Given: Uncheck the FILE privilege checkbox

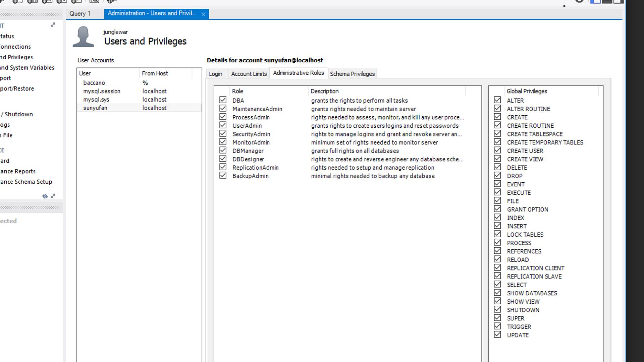Looking at the screenshot, I should [497, 200].
